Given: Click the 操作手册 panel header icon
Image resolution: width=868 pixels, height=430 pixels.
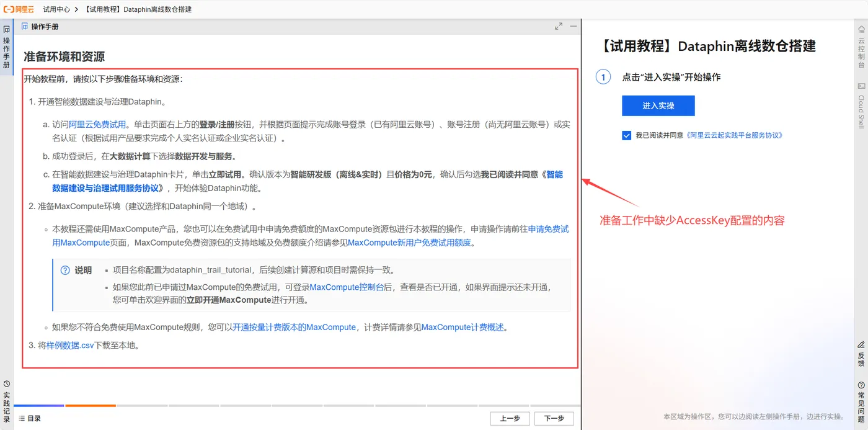Looking at the screenshot, I should (25, 27).
